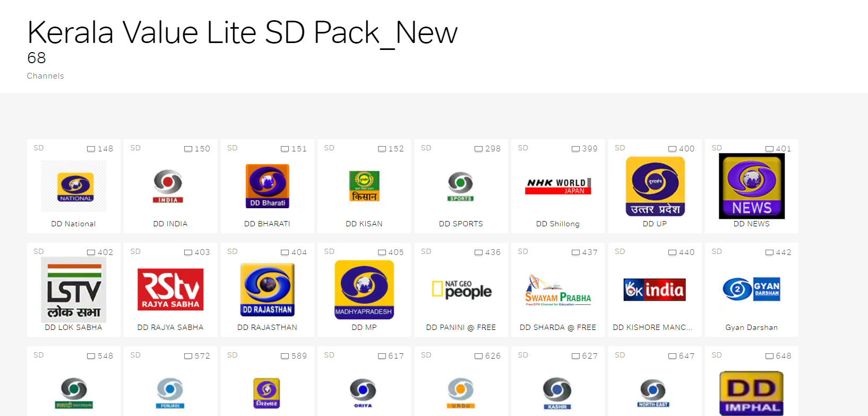
Task: Click the 'DD PANINI @ FREE' channel name
Action: tap(461, 327)
